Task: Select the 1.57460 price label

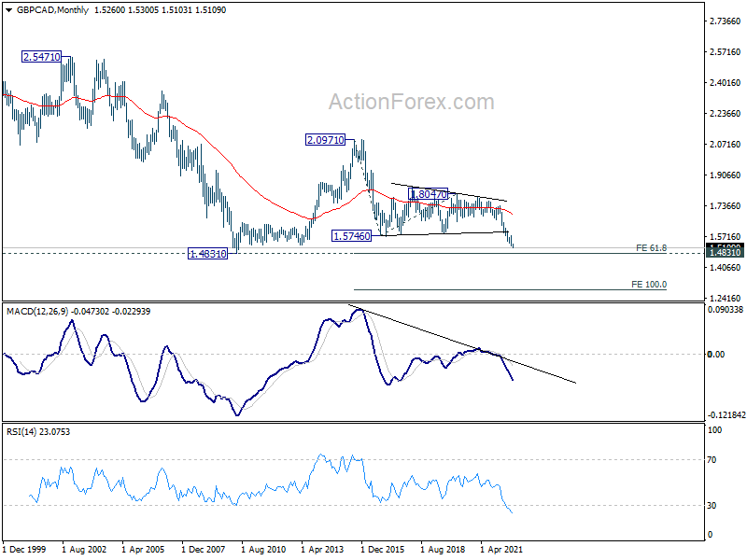Action: coord(352,236)
